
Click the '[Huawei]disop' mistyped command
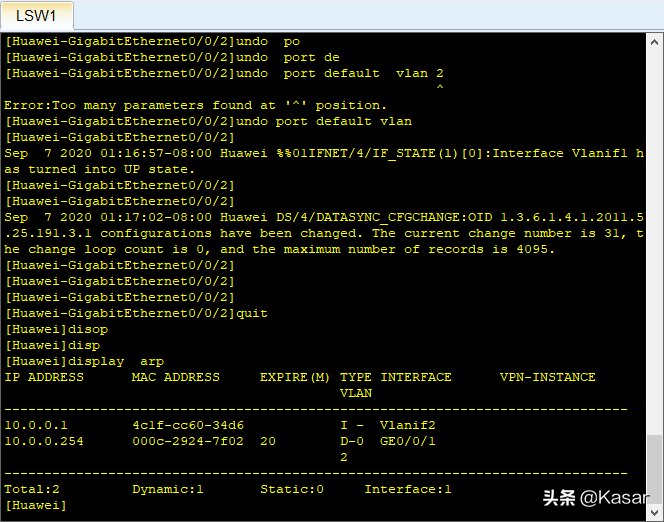pyautogui.click(x=56, y=329)
